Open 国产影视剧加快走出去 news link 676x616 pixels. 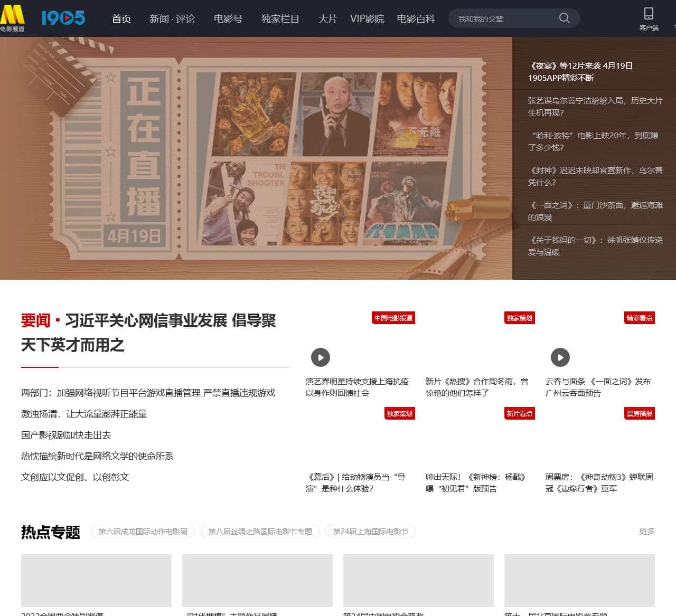coord(66,435)
